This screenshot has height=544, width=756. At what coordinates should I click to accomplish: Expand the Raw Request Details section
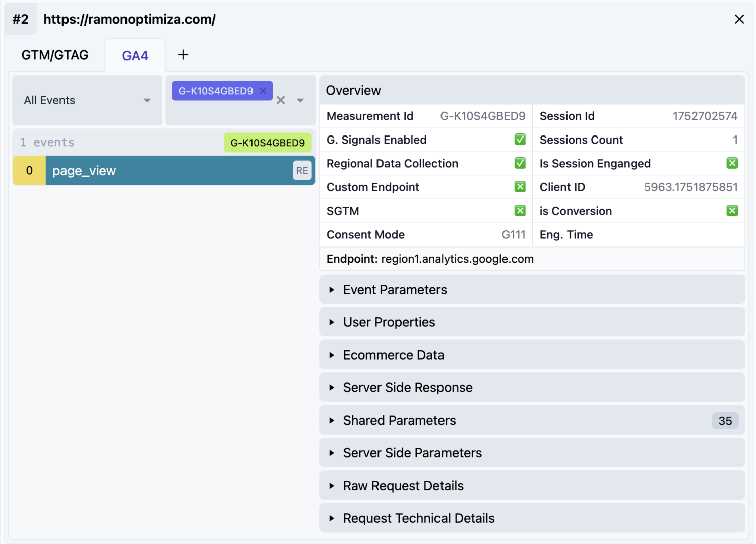532,486
